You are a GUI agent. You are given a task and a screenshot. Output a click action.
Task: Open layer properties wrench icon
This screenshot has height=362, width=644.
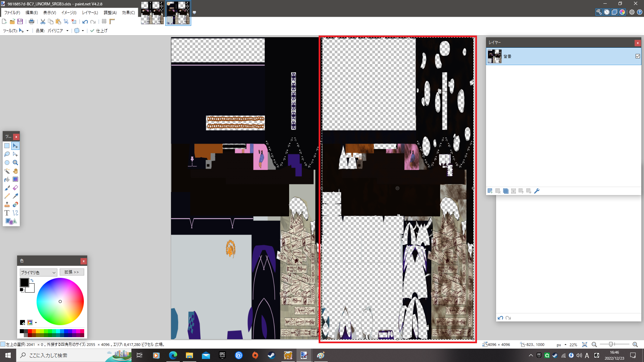[537, 191]
